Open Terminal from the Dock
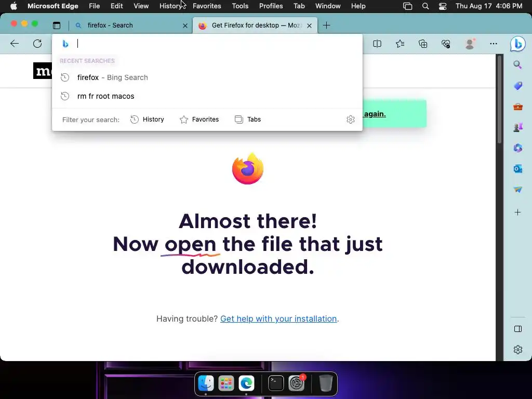The image size is (532, 399). click(x=276, y=383)
